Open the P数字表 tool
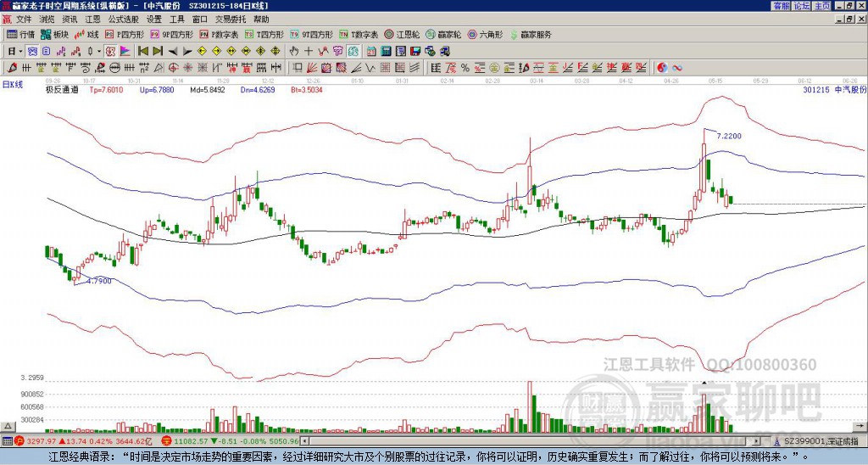Viewport: 868px width, 465px height. pos(220,34)
